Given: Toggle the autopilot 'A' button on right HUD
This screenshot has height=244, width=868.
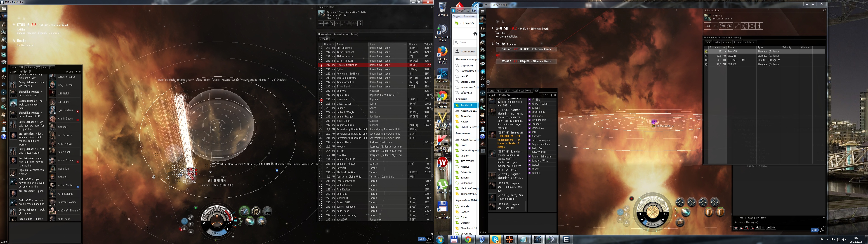Looking at the screenshot, I should (626, 223).
